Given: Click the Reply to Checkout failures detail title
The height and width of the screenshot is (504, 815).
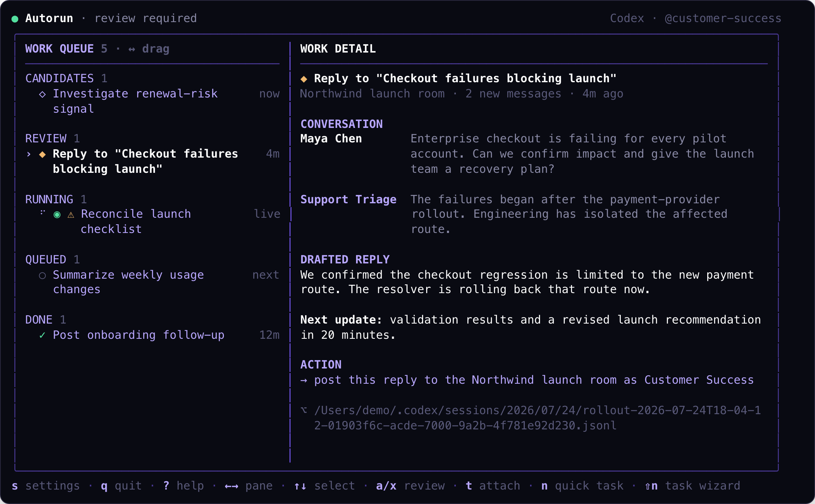Looking at the screenshot, I should (x=465, y=78).
